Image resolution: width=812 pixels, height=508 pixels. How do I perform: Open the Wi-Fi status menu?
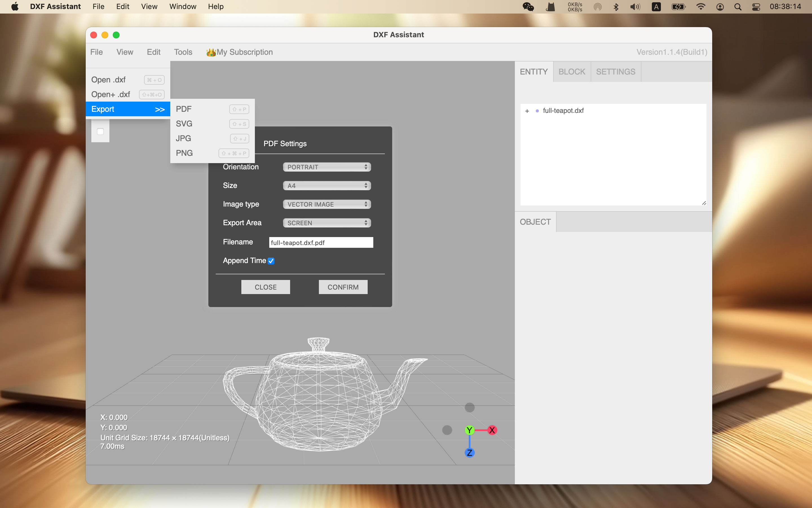tap(701, 7)
